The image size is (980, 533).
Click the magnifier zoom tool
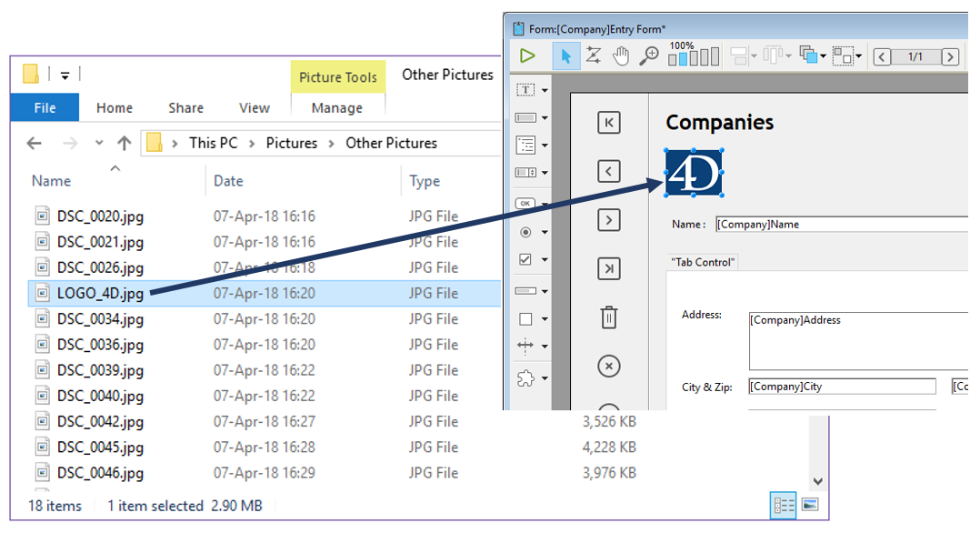(x=649, y=56)
